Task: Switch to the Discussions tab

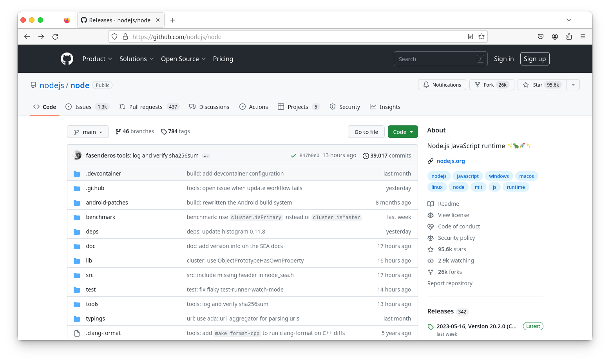Action: click(x=209, y=107)
